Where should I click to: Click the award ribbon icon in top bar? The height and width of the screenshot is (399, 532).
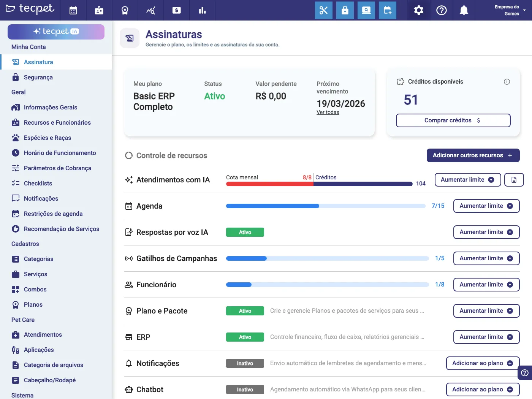pyautogui.click(x=125, y=10)
